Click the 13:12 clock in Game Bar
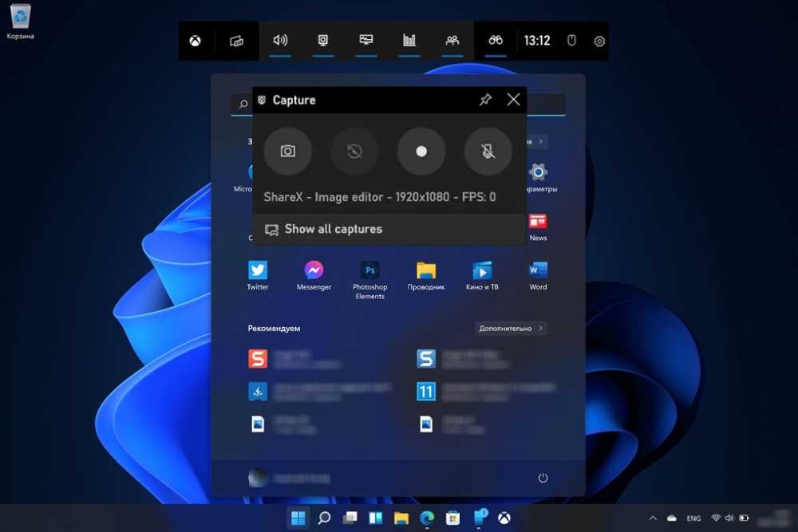798x532 pixels. tap(537, 41)
